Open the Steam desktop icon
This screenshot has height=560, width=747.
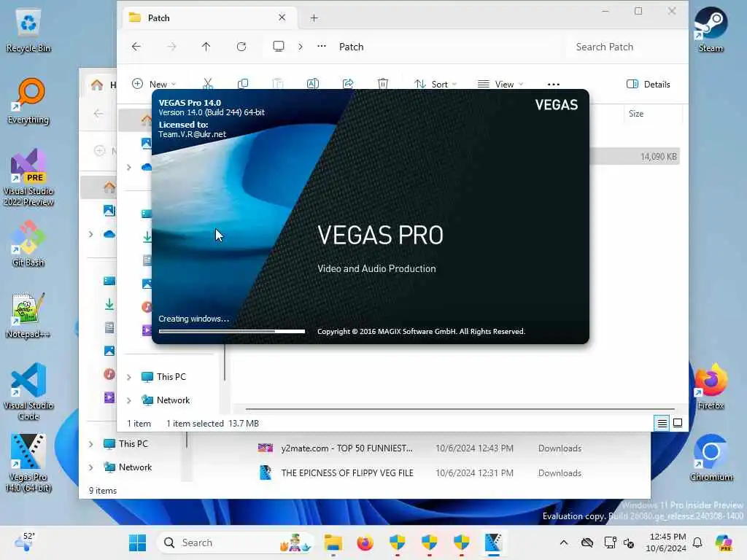711,29
